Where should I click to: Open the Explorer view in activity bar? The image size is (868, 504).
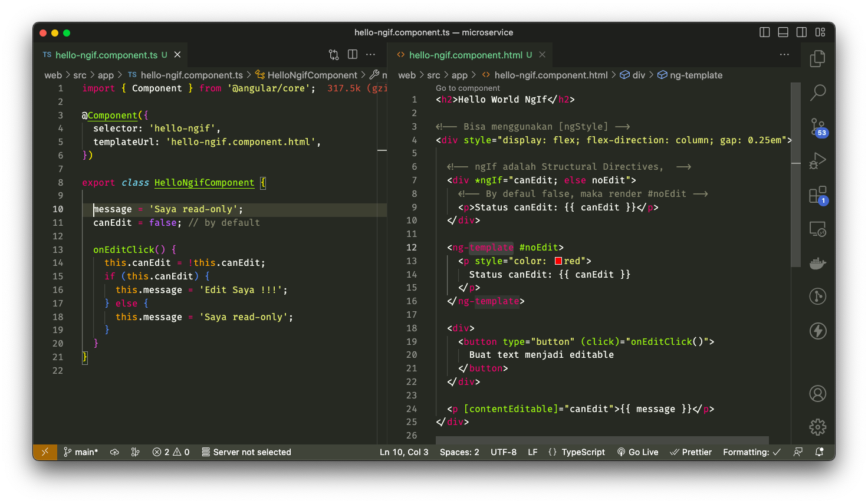817,58
